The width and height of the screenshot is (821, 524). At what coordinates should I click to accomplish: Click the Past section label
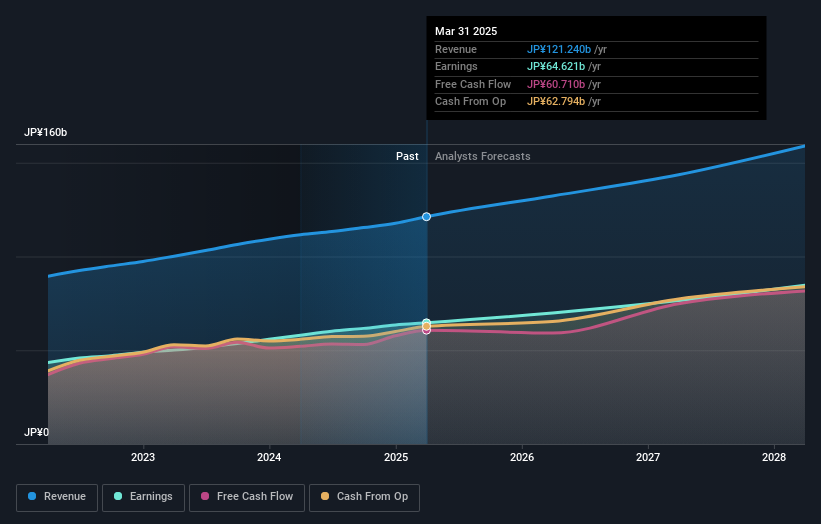(407, 156)
